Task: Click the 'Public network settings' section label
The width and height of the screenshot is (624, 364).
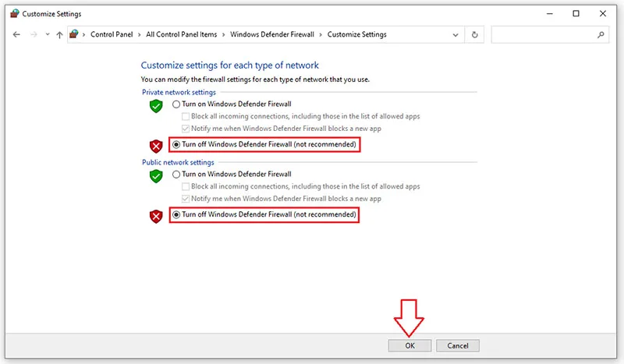Action: point(178,162)
